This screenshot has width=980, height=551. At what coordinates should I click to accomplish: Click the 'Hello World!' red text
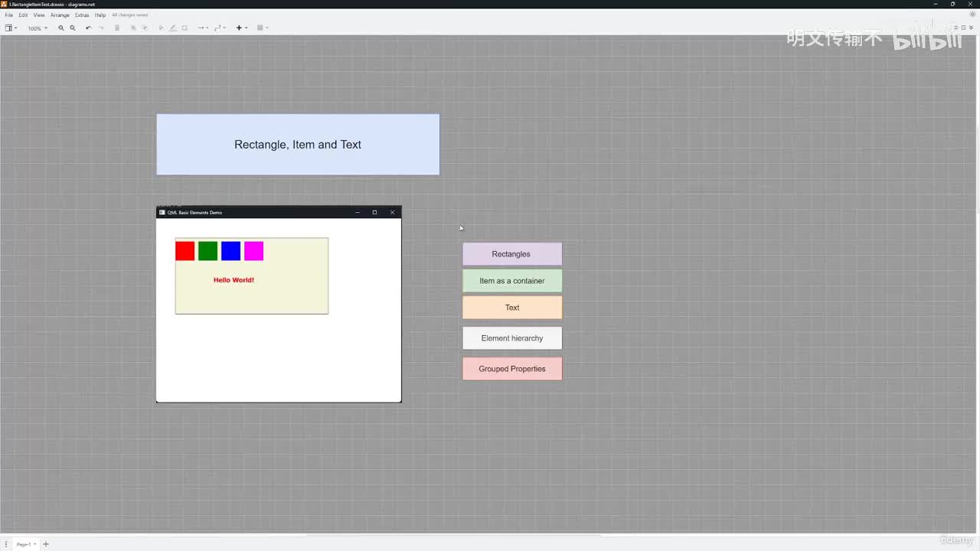point(234,280)
